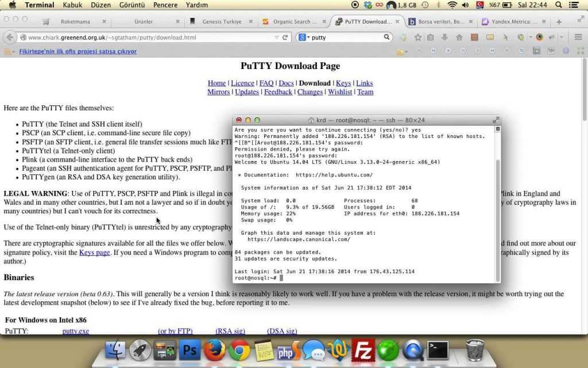Screen dimensions: 588x368
Task: Go to Firefox home page icon
Action: [459, 37]
